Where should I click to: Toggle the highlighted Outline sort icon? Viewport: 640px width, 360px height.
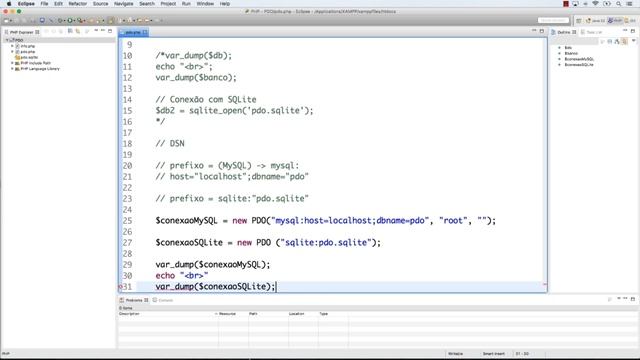(x=624, y=41)
